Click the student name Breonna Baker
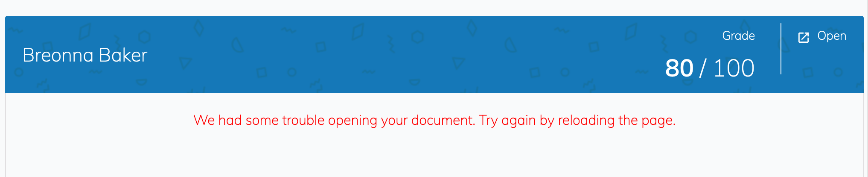Viewport: 868px width, 177px height. (85, 55)
